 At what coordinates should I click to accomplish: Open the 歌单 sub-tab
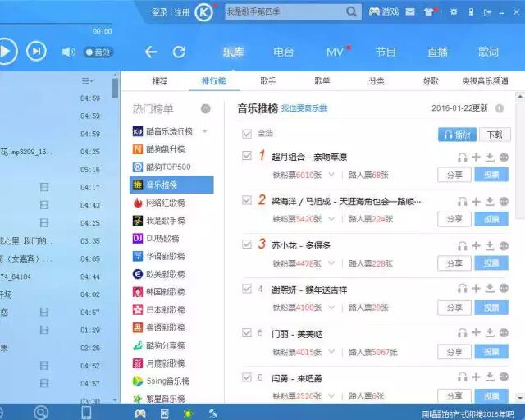pos(322,81)
